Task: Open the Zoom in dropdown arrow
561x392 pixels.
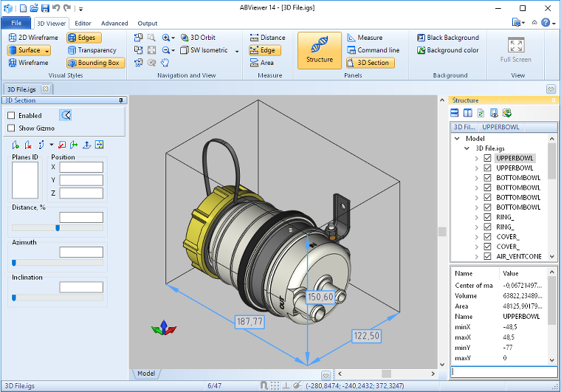Action: 173,38
